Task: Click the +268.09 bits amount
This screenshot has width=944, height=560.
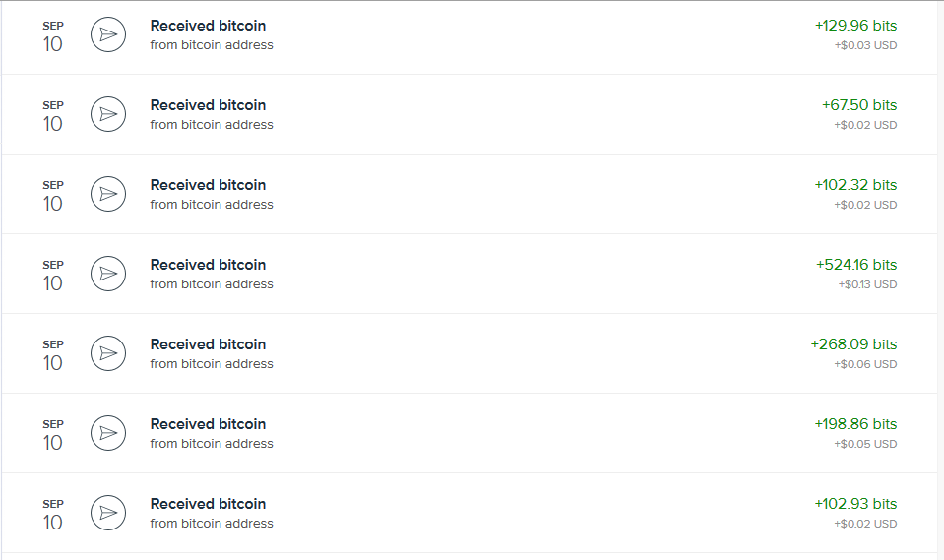Action: point(853,344)
